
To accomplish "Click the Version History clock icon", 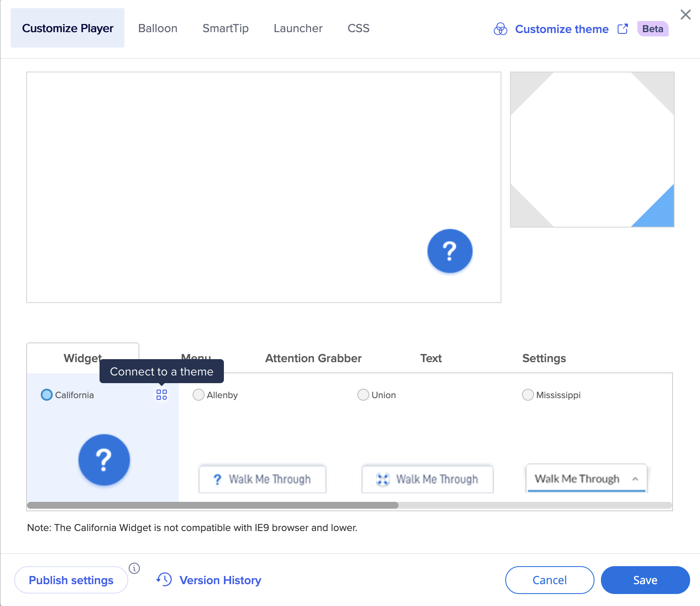I will click(x=164, y=579).
